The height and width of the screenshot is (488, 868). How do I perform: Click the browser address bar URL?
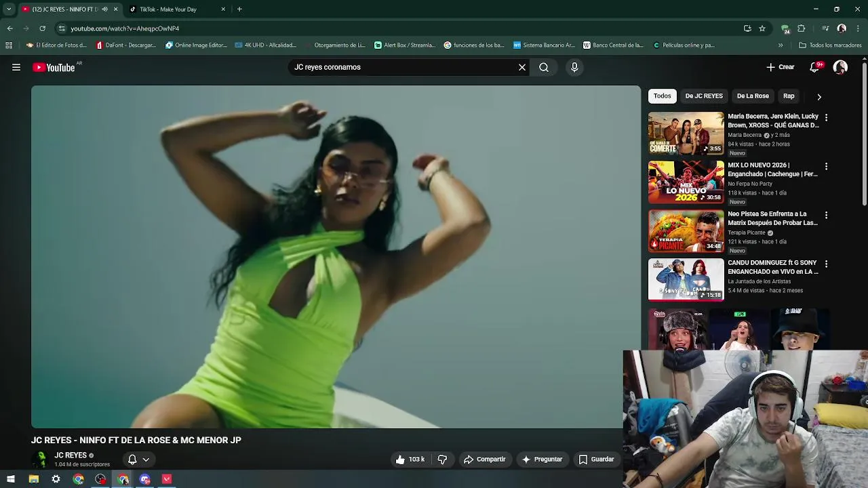pyautogui.click(x=125, y=28)
